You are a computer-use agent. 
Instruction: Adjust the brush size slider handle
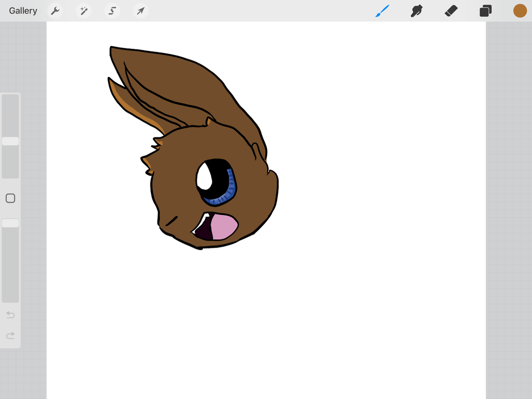[10, 141]
